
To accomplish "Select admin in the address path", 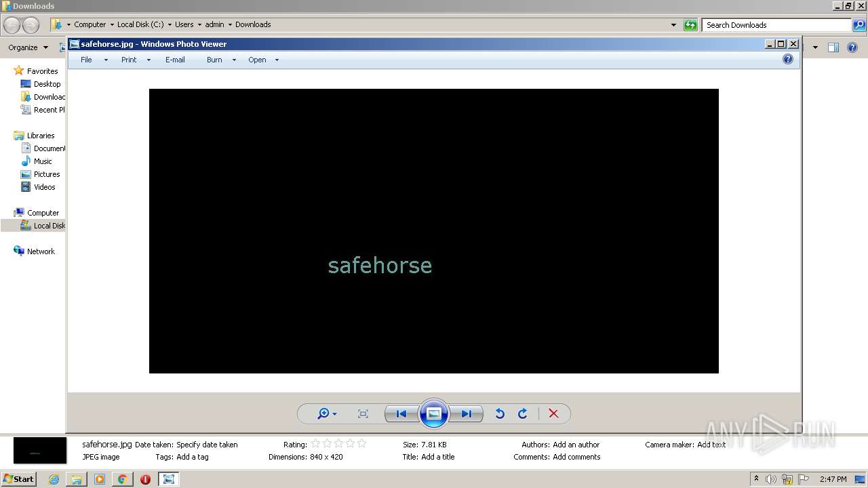I will point(214,24).
